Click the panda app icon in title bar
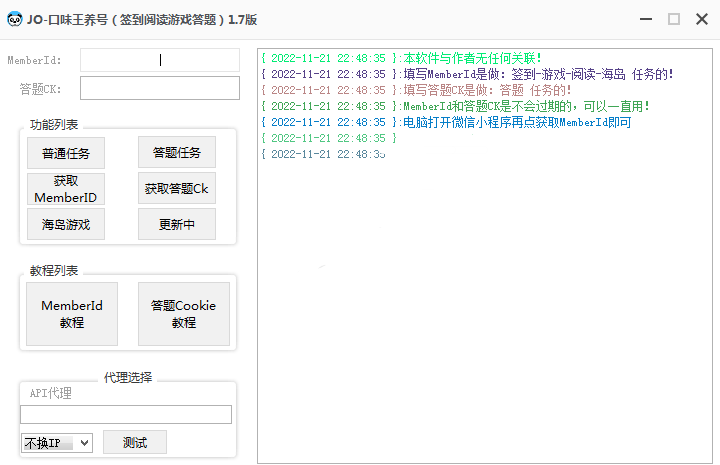 15,18
